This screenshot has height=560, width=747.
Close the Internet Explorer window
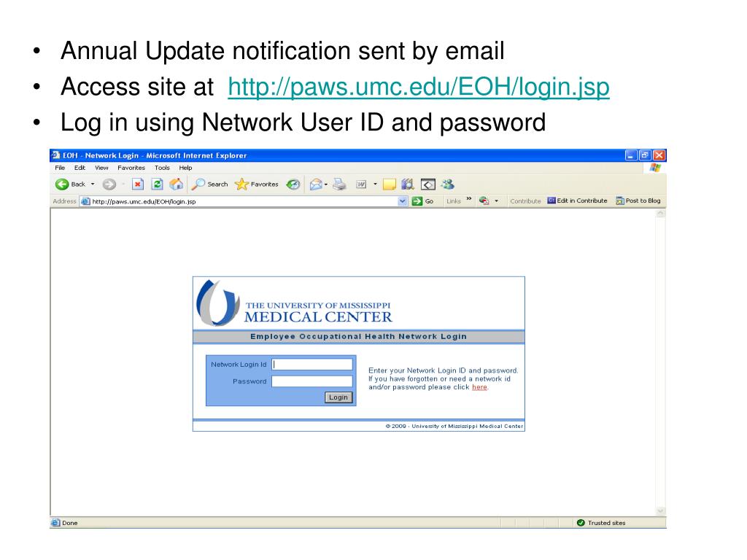click(659, 155)
